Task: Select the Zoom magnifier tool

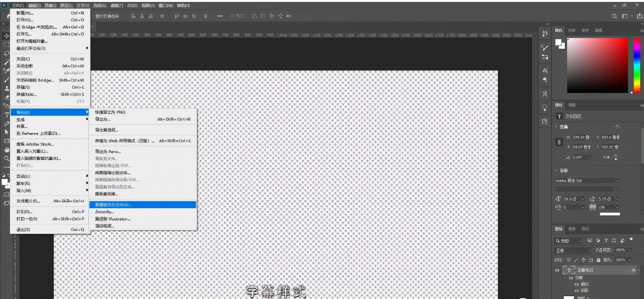Action: click(x=6, y=158)
